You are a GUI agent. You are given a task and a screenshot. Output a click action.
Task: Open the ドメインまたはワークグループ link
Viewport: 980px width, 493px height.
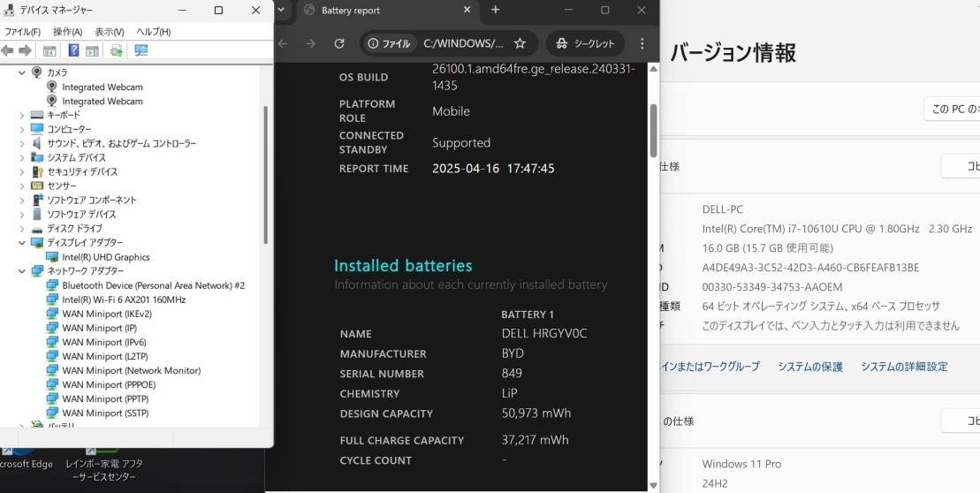tap(710, 367)
